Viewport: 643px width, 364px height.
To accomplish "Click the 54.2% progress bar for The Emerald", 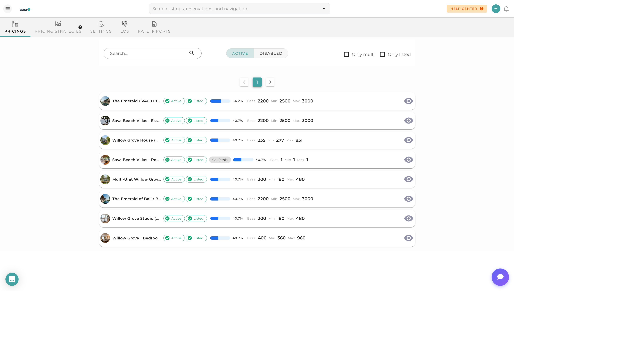I will (x=220, y=101).
